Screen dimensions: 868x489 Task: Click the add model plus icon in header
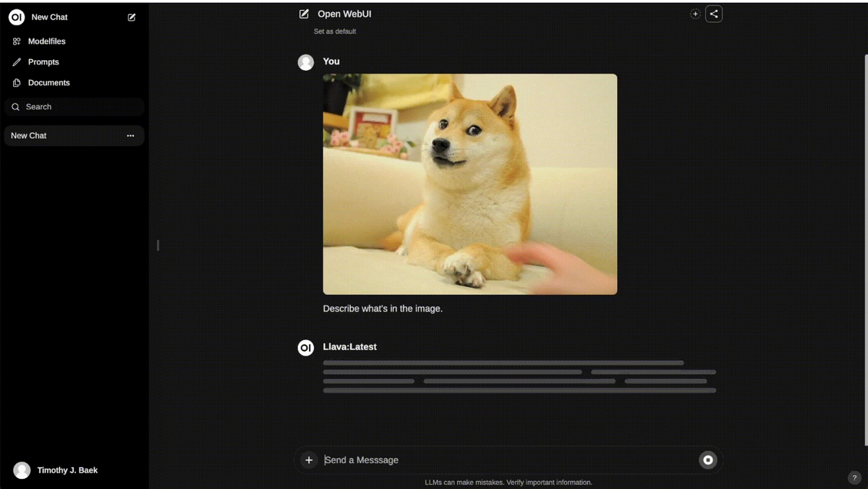[x=695, y=14]
